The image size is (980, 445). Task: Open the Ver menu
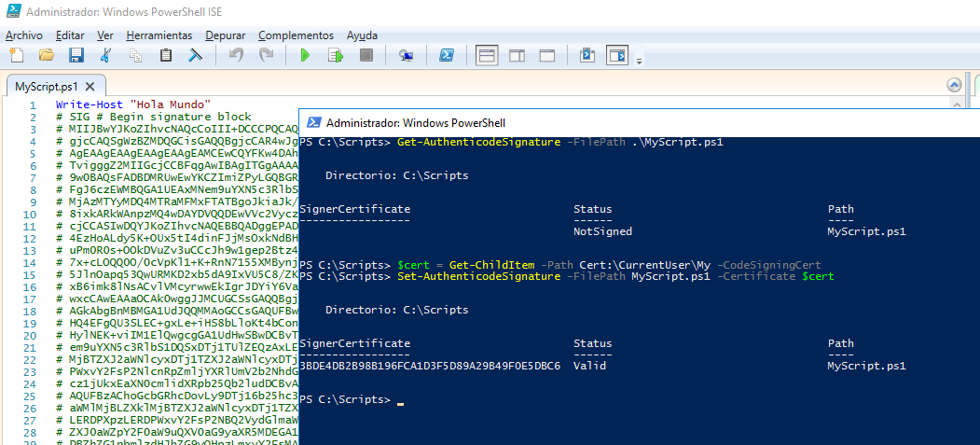tap(105, 35)
